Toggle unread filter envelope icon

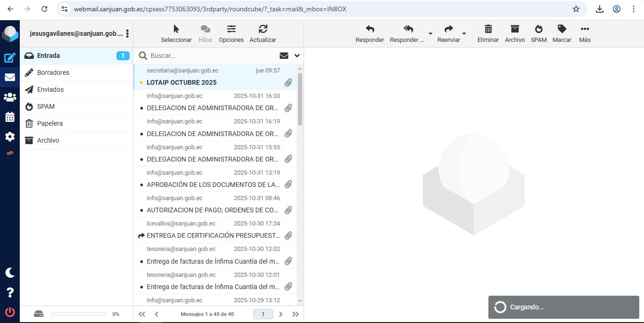click(x=284, y=56)
